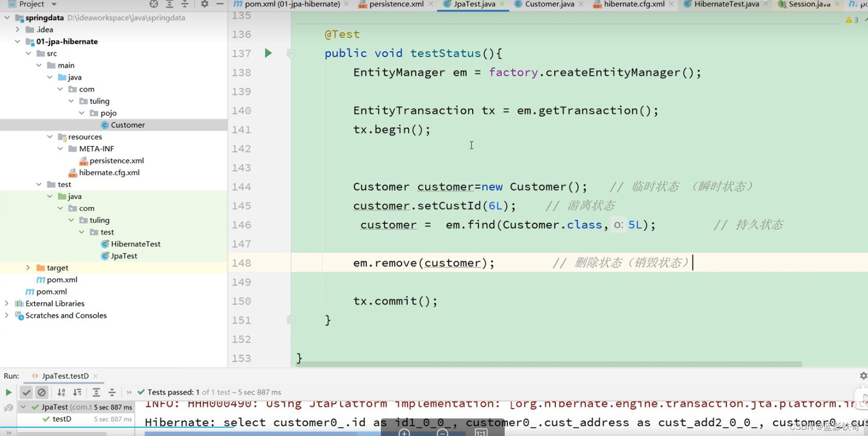Open the warnings indicator showing 3

(x=852, y=20)
